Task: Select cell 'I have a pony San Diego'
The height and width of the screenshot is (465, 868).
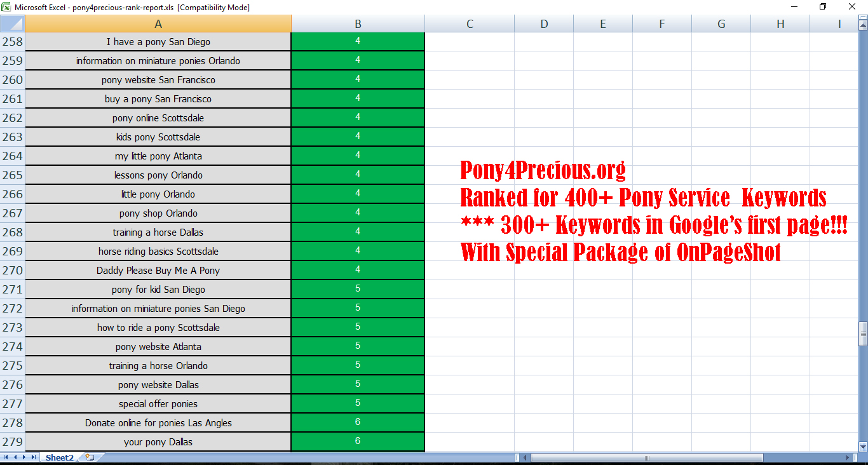Action: 158,42
